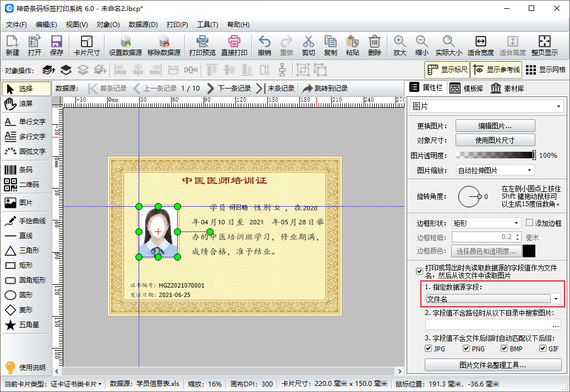This screenshot has height=392, width=570.
Task: Toggle the JPG suffix checkbox
Action: coord(428,349)
